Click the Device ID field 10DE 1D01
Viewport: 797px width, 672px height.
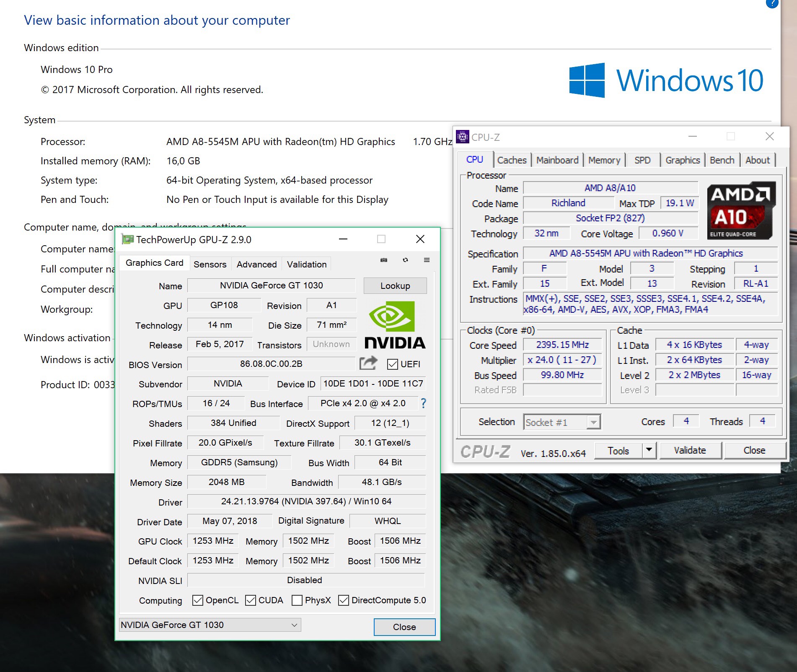[x=373, y=384]
